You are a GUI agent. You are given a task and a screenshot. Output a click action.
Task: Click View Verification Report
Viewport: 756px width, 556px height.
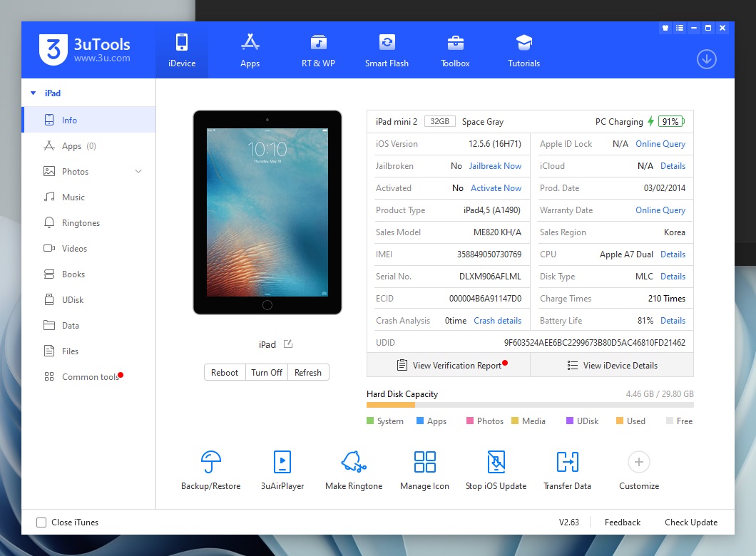pos(449,365)
